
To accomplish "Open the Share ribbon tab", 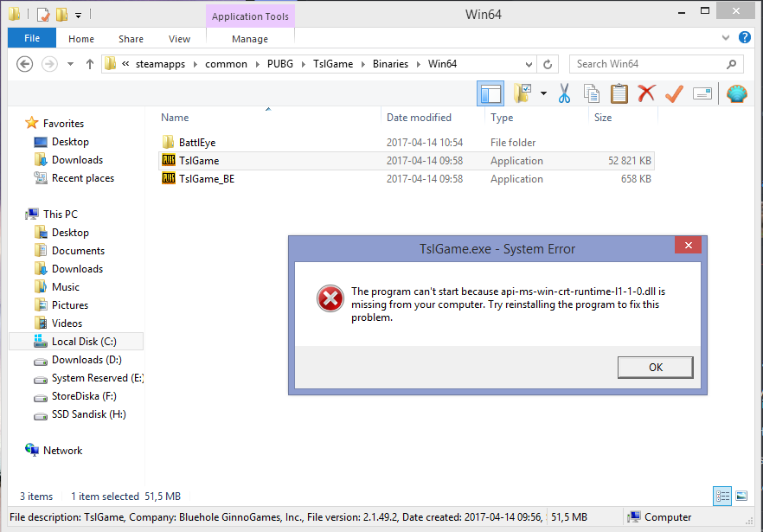I will pos(131,39).
